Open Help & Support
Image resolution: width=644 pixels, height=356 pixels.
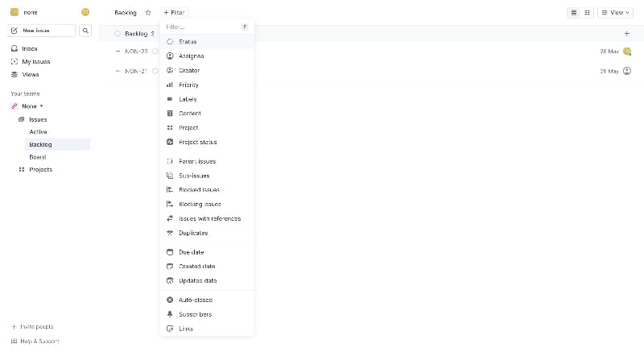pyautogui.click(x=35, y=342)
